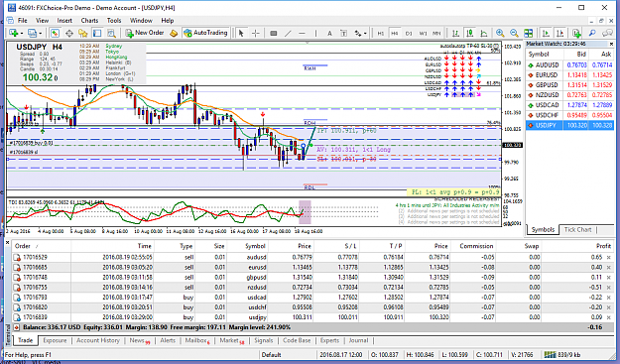Click the 838/9 kb connection status indicator
This screenshot has width=620, height=364.
pos(561,354)
